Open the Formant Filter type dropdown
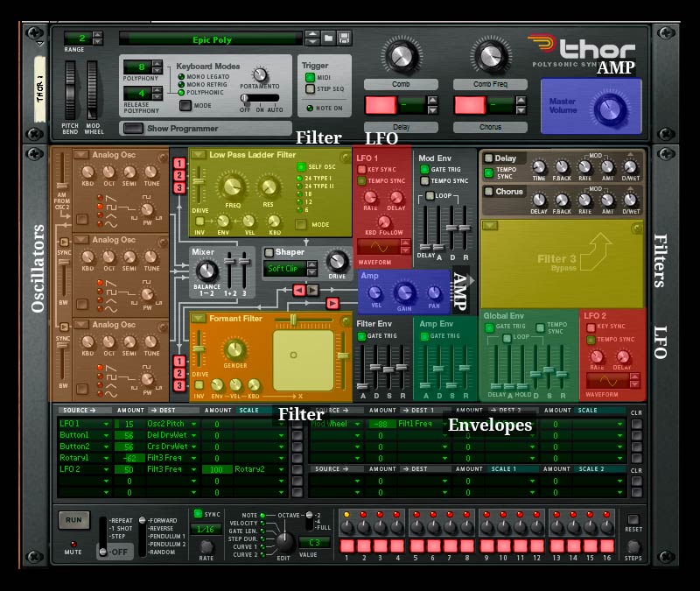700x591 pixels. 198,319
